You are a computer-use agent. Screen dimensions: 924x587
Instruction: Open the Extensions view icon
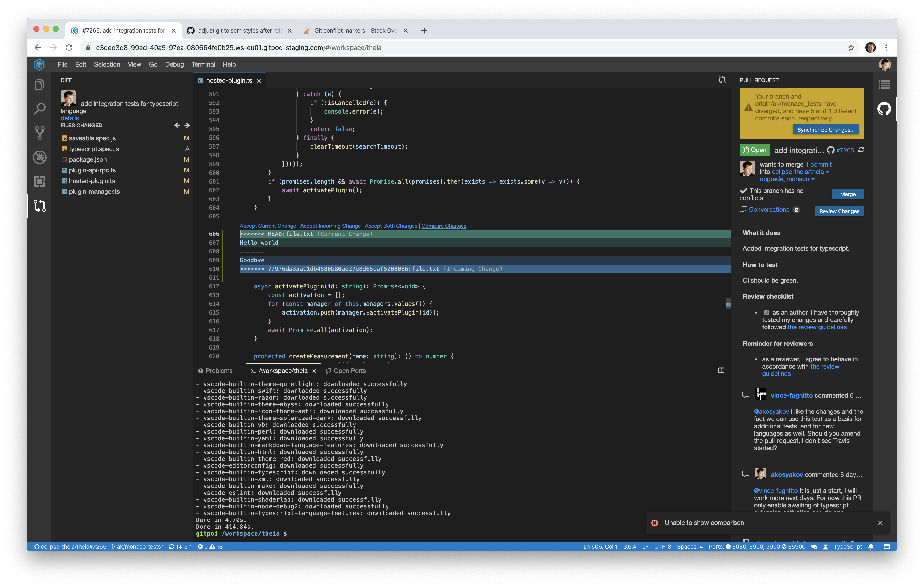(x=40, y=181)
